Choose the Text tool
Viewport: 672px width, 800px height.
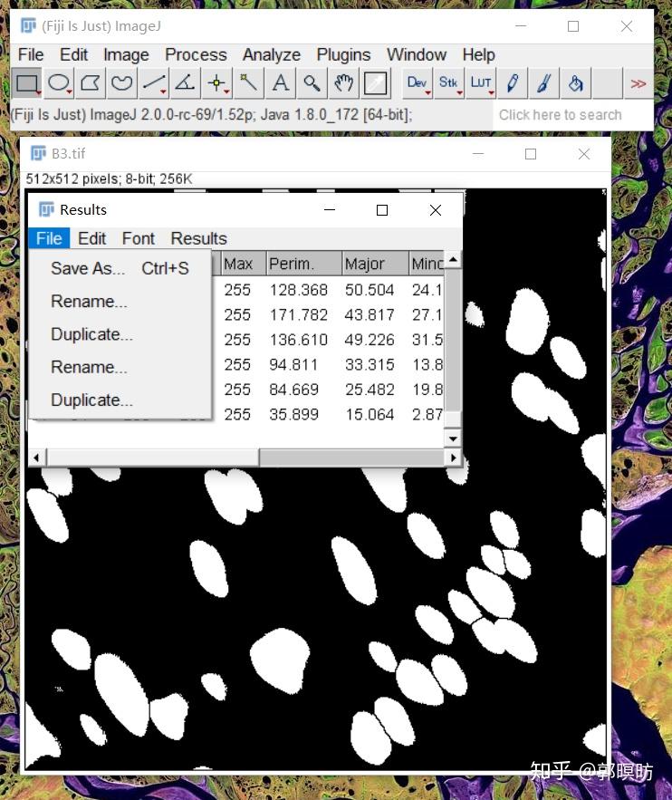pos(281,84)
